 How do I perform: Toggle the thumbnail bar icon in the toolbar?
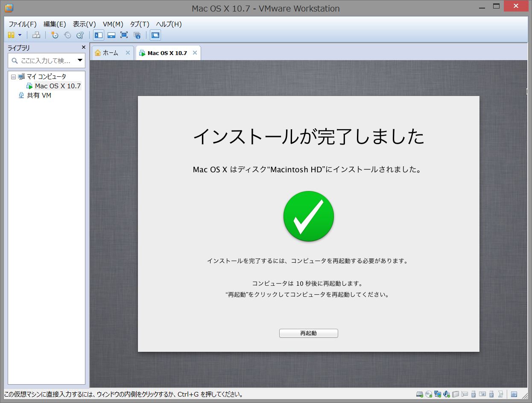click(111, 35)
